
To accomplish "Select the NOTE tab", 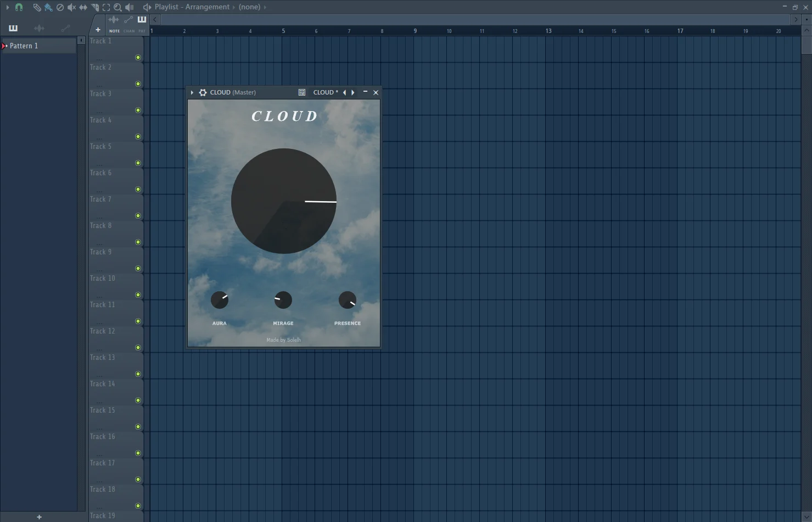I will coord(114,31).
